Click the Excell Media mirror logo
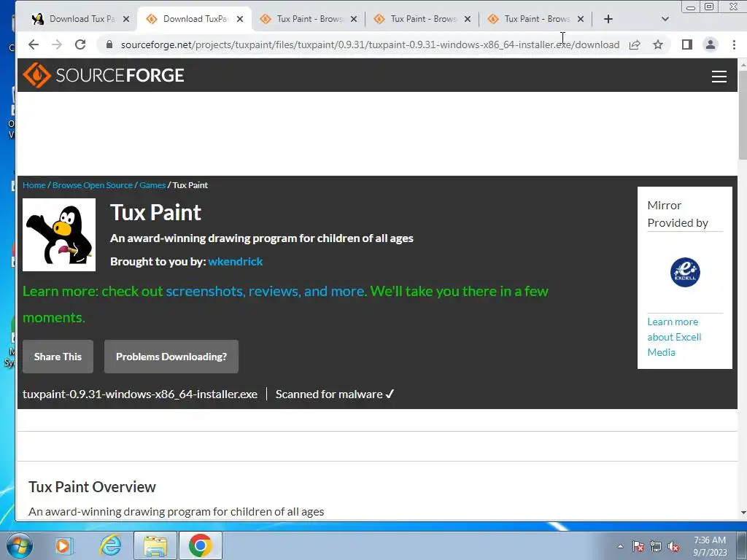Image resolution: width=747 pixels, height=560 pixels. coord(685,273)
